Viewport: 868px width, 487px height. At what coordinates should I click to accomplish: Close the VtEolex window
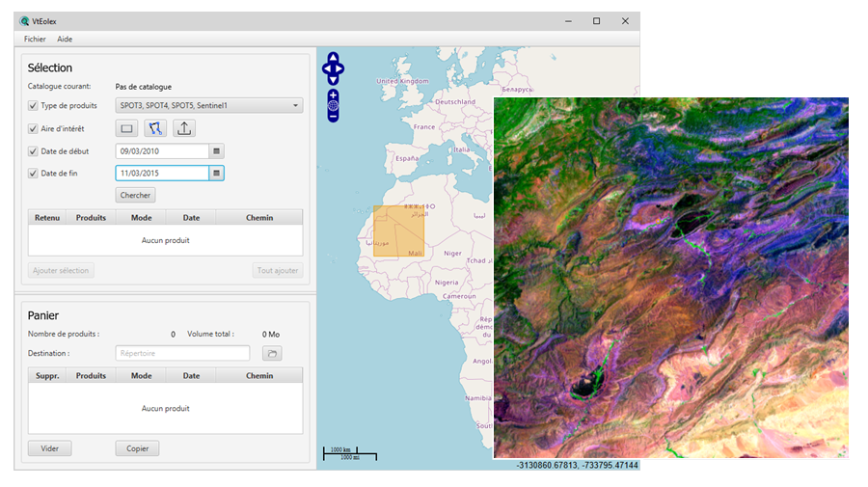(625, 21)
